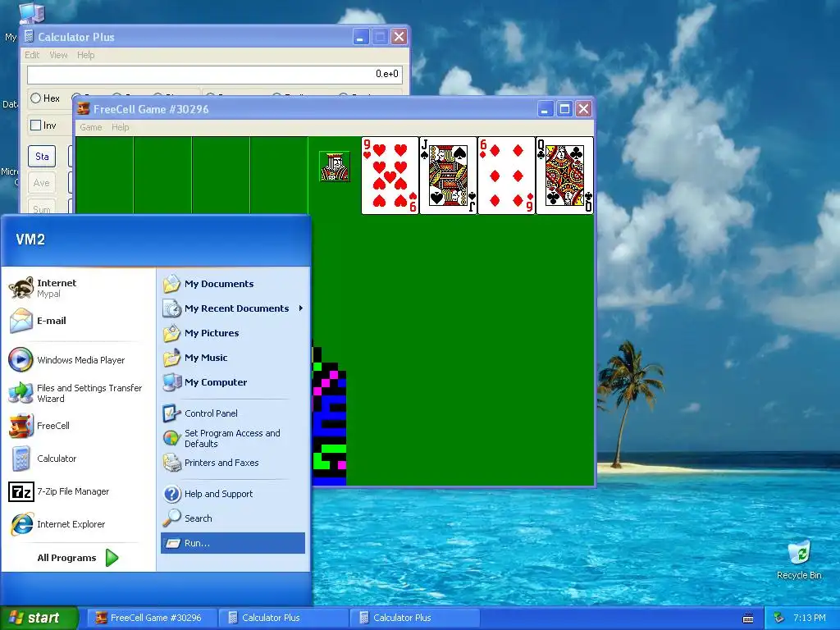Open My Pictures folder
This screenshot has height=630, width=840.
[x=233, y=333]
